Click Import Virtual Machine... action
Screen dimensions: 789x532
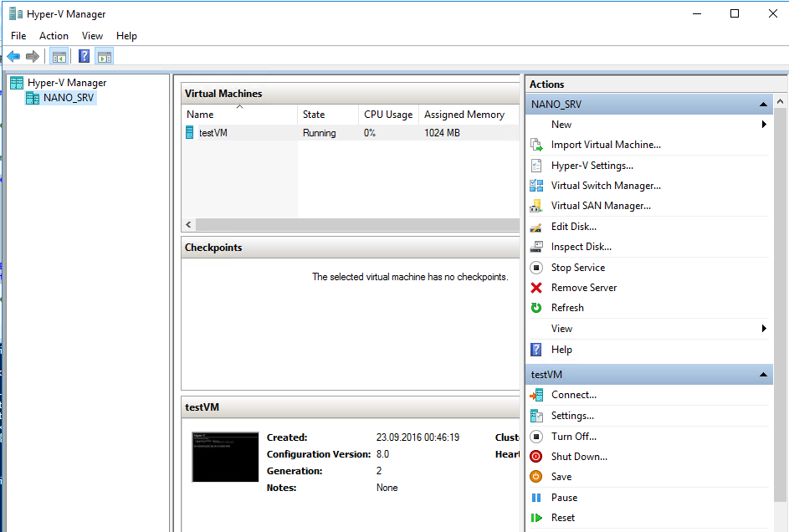click(606, 145)
